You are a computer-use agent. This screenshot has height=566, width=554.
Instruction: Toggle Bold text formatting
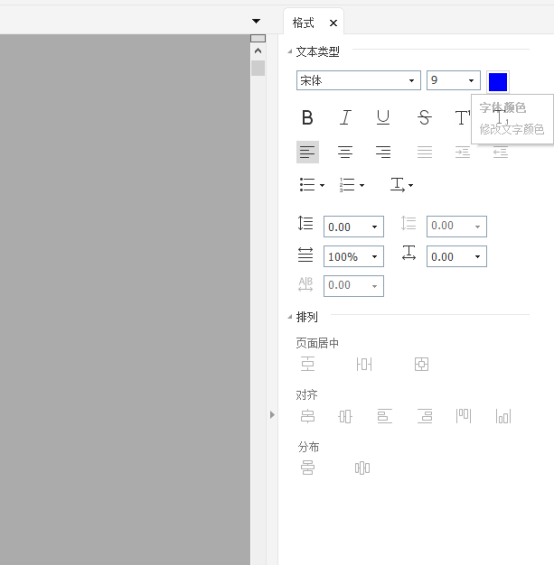[x=307, y=118]
